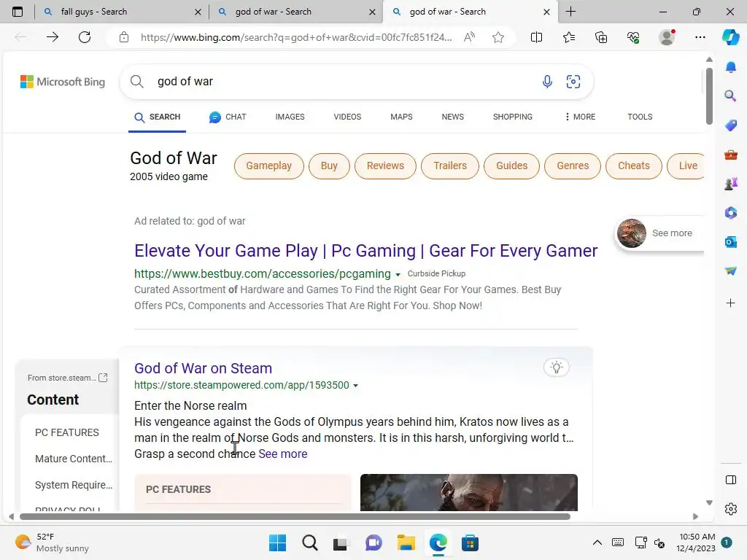Open the Copilot sidebar icon
747x560 pixels.
731,37
